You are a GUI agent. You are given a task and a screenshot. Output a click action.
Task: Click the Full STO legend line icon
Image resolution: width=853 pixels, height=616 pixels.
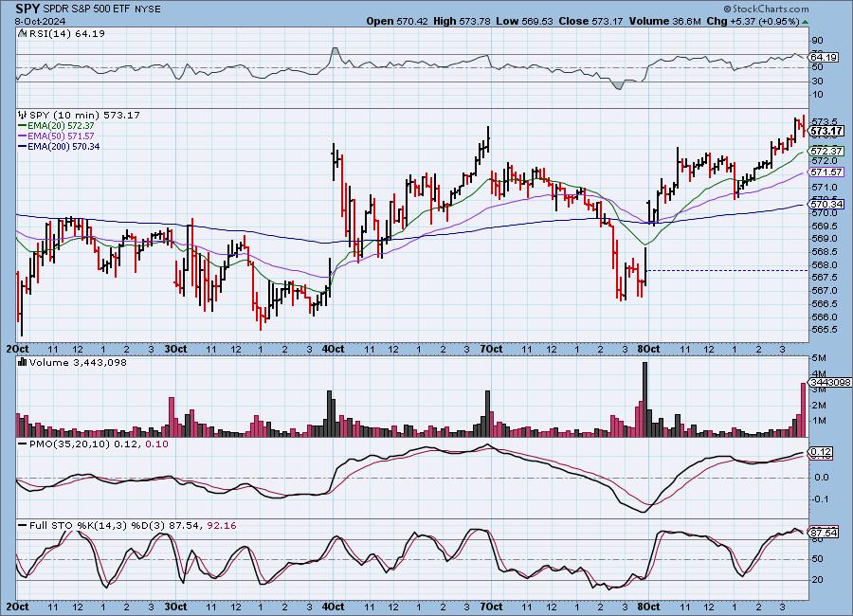(23, 526)
